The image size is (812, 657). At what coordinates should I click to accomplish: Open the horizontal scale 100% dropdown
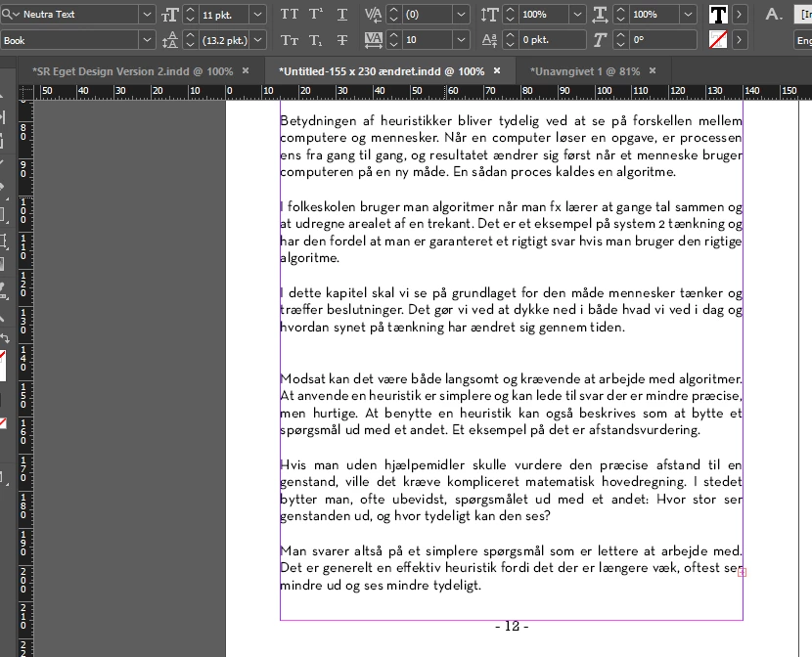click(x=688, y=15)
